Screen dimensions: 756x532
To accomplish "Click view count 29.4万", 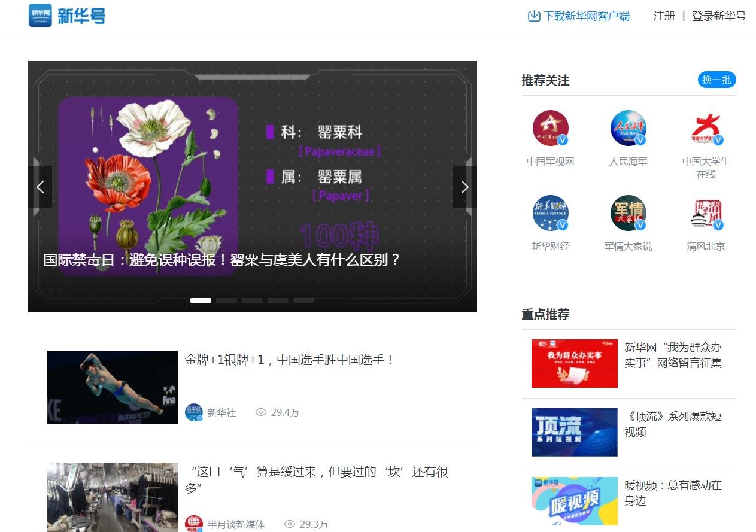I will pos(285,412).
